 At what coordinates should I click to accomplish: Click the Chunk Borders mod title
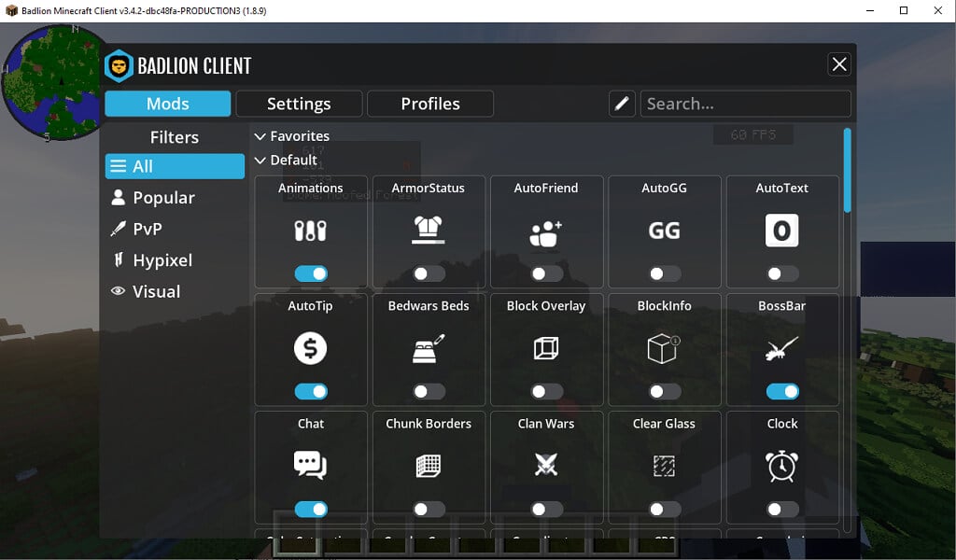(x=429, y=424)
